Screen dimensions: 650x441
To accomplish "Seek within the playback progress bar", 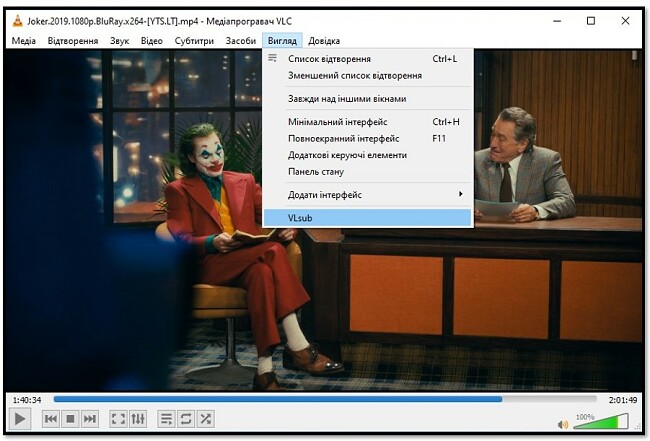I will click(325, 400).
